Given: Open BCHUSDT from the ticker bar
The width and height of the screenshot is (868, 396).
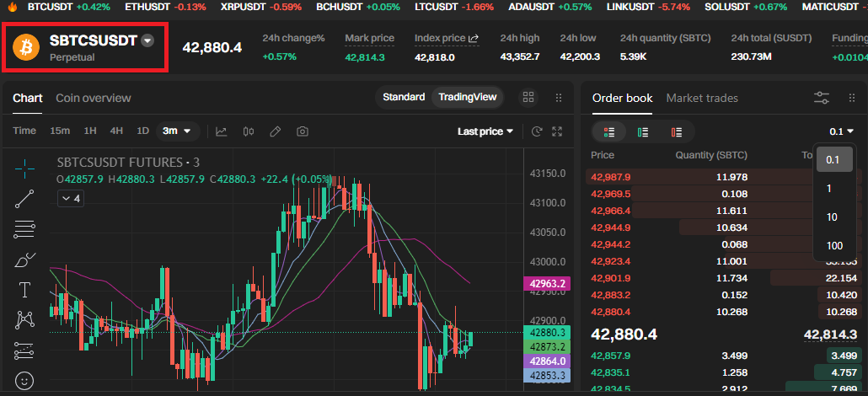Looking at the screenshot, I should click(x=358, y=8).
